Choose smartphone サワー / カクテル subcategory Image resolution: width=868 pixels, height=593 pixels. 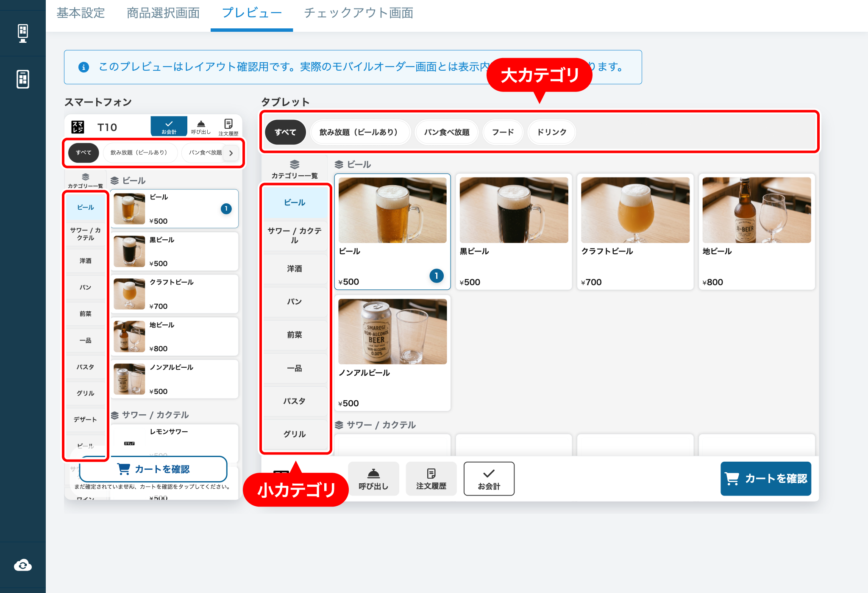(86, 234)
